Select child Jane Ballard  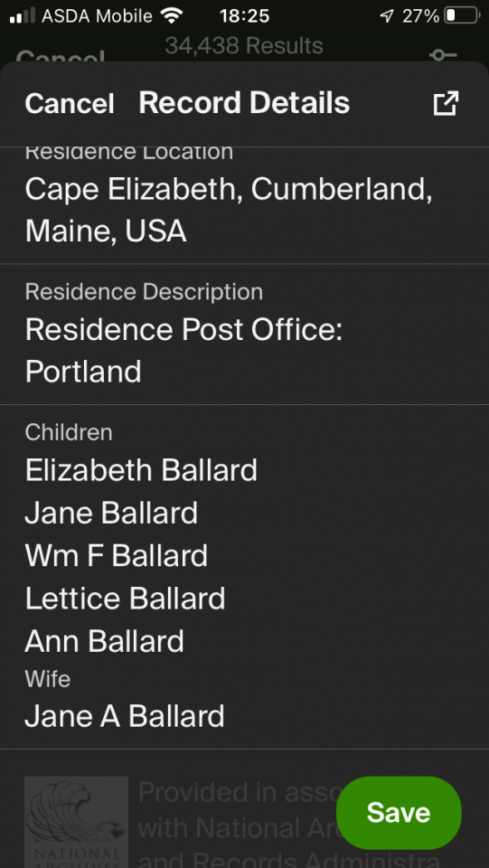[111, 513]
